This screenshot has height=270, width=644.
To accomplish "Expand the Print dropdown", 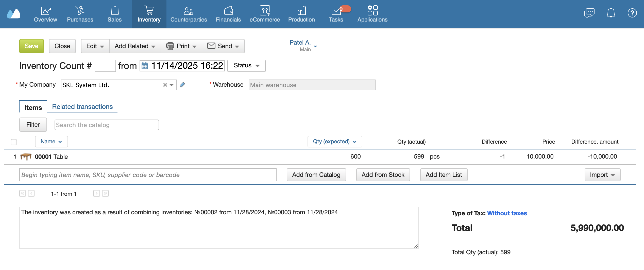I will pyautogui.click(x=181, y=46).
